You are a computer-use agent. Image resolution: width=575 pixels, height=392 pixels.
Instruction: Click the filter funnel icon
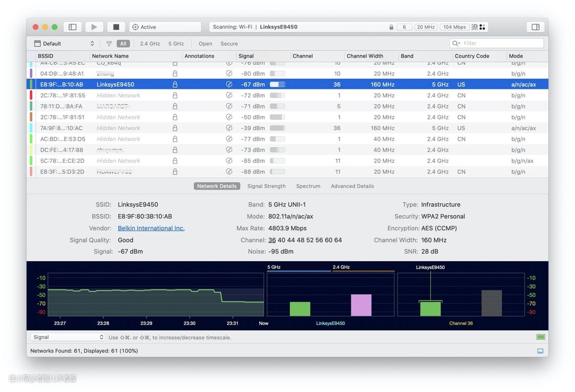point(109,44)
